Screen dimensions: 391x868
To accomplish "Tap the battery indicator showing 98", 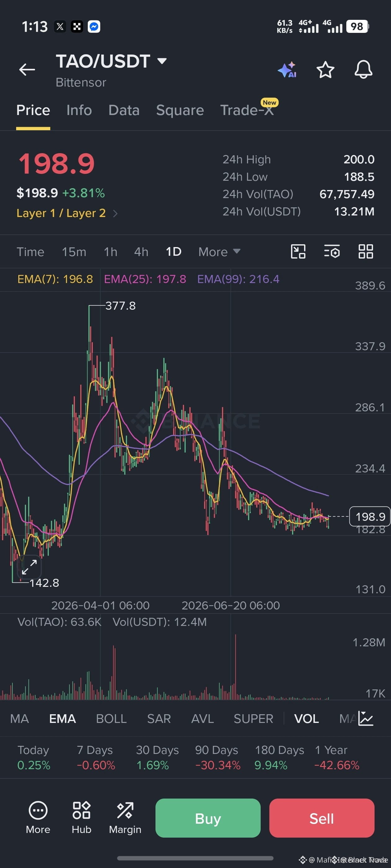I will point(357,26).
